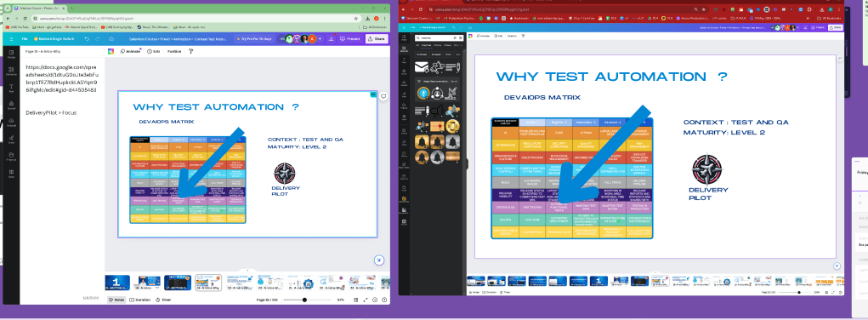
Task: Click Try Pro for 30 days button
Action: click(254, 39)
